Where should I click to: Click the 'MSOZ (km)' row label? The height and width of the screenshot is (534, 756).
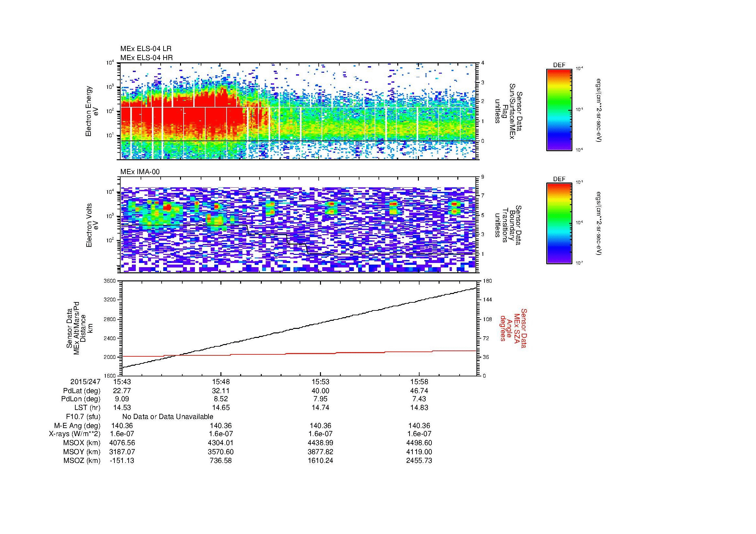(82, 461)
